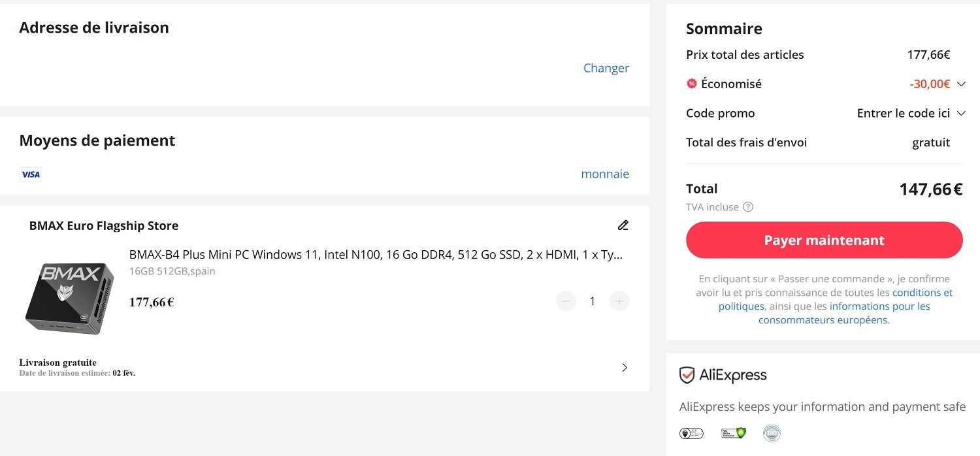980x456 pixels.
Task: Click 'AliExpress keeps your information and payment safe'
Action: 823,407
